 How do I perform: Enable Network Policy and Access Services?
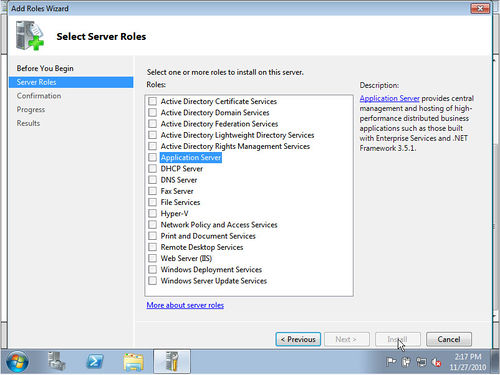152,225
